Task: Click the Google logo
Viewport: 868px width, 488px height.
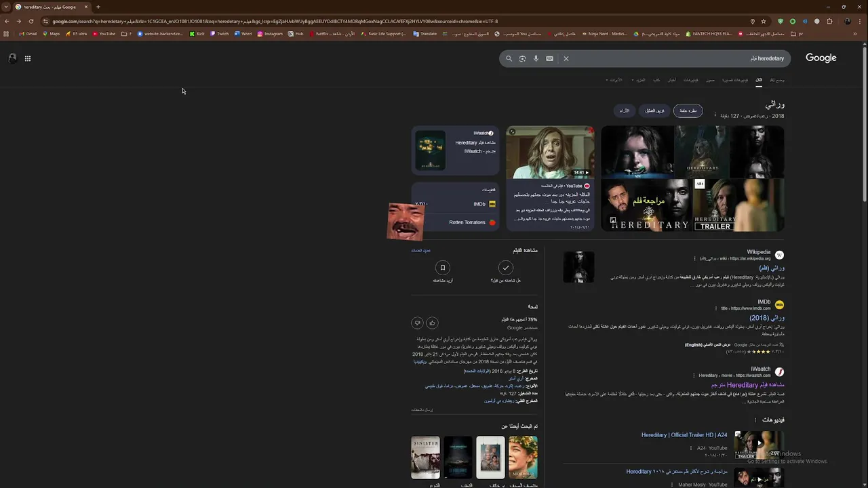Action: [x=821, y=58]
